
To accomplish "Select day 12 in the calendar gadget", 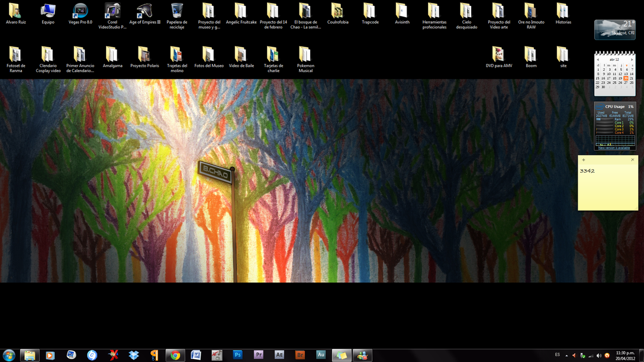I will (620, 74).
